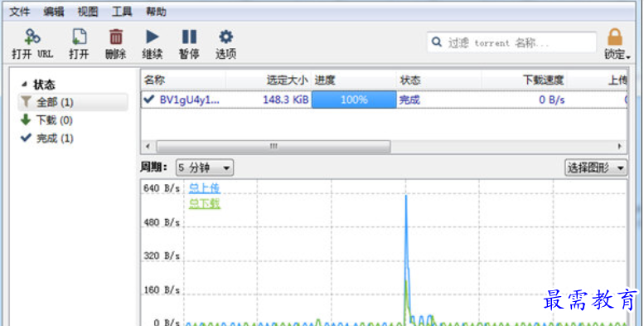Click the Delete (删除) trash icon
Screen dimensions: 644x326
tap(116, 36)
